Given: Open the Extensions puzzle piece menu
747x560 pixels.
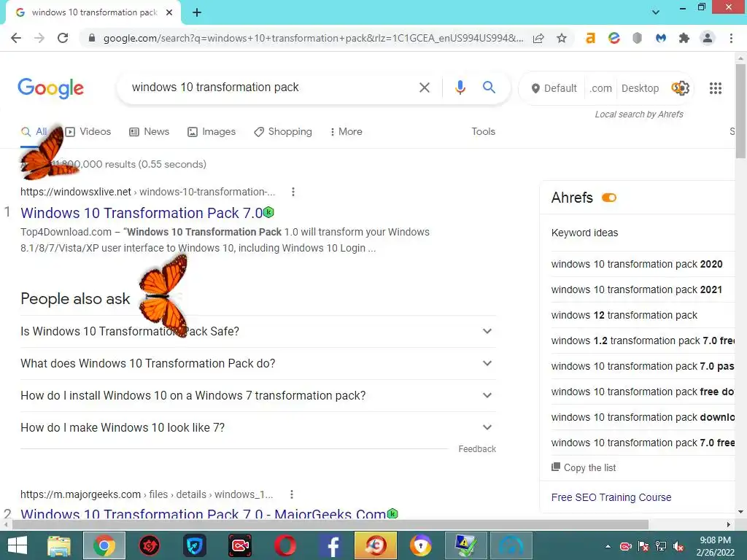Looking at the screenshot, I should click(x=684, y=38).
